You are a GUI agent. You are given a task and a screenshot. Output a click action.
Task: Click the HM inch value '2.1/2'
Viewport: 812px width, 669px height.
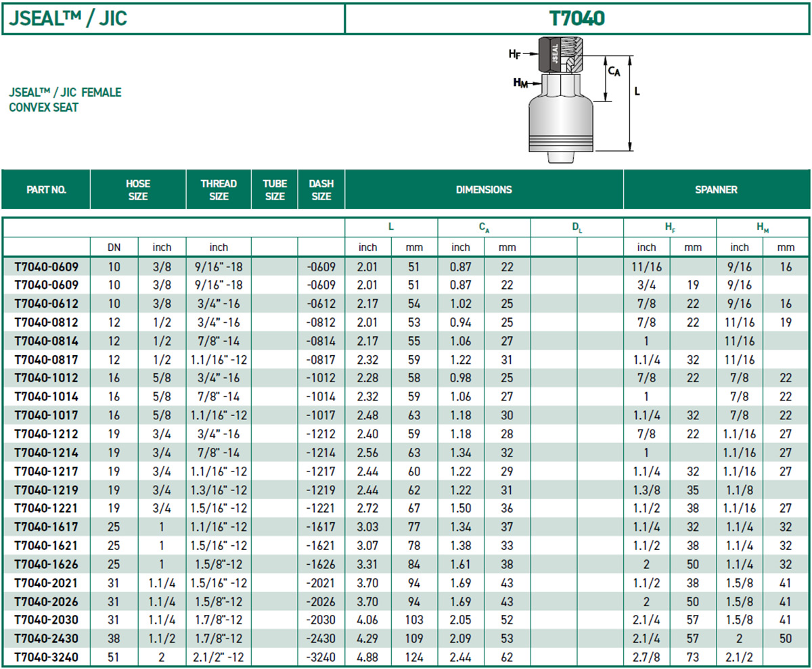tap(739, 657)
